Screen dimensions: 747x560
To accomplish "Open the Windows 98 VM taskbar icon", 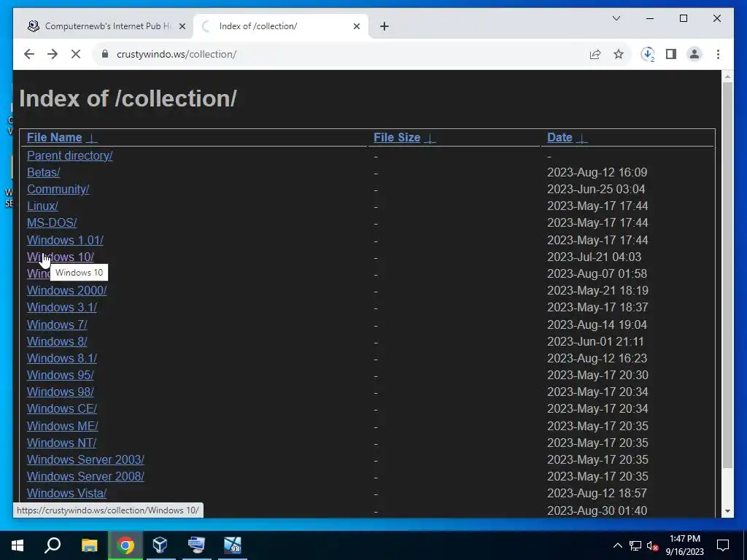I will (233, 545).
